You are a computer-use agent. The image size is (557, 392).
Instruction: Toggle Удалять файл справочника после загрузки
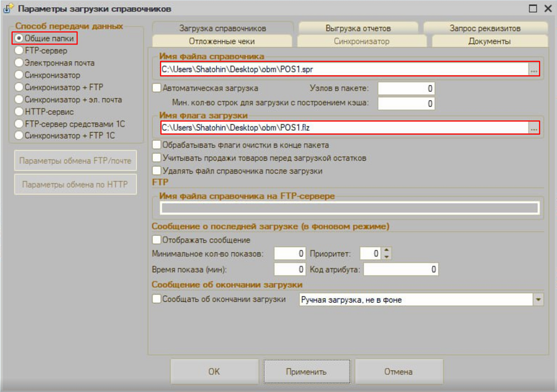coord(157,171)
